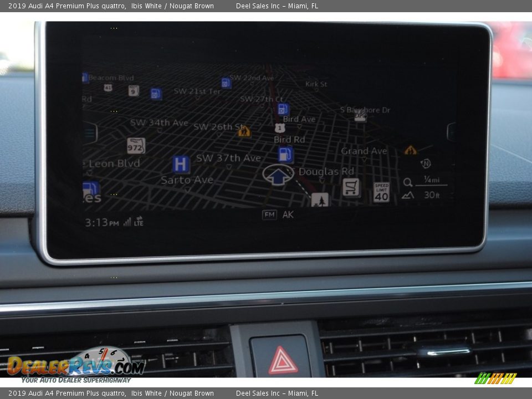
Task: Tap the gas station icon above Bird Ave
Action: coord(283,109)
